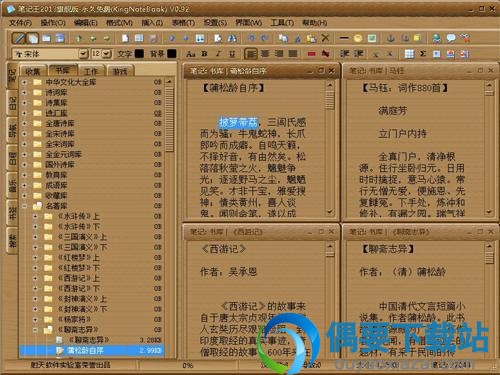Select the left-align paragraph icon
Image resolution: width=500 pixels, height=375 pixels.
tap(251, 54)
